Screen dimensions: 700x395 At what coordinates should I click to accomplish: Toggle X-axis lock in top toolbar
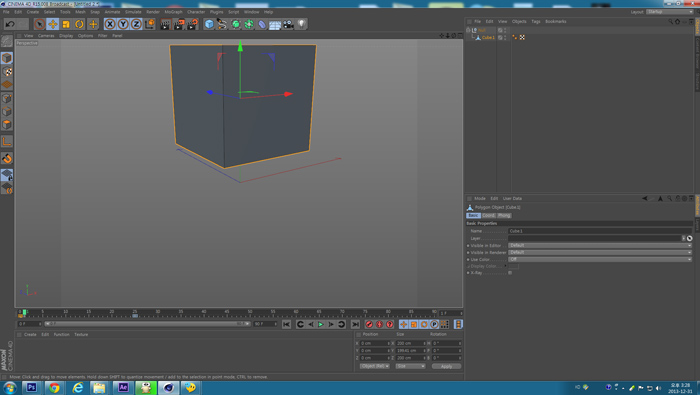pyautogui.click(x=110, y=24)
